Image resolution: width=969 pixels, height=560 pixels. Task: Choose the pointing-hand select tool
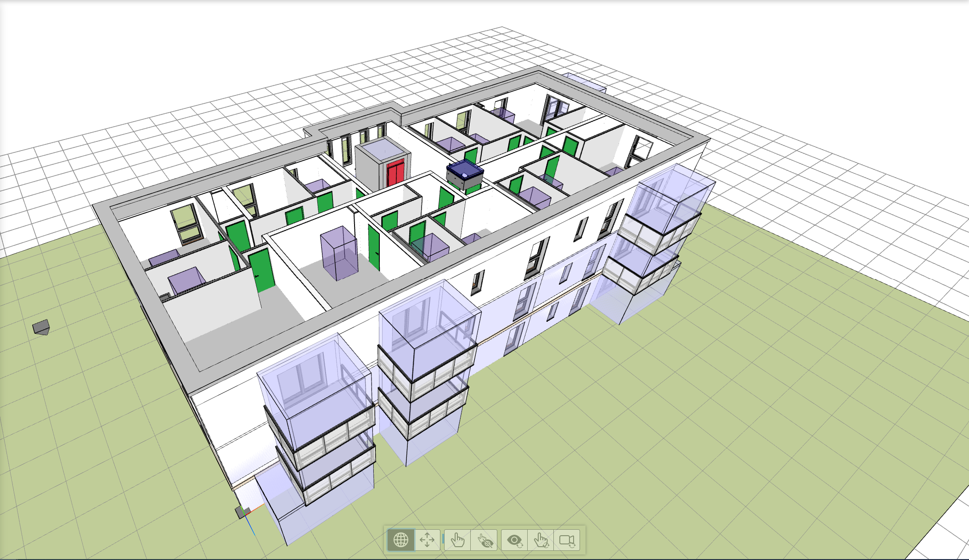coord(457,540)
